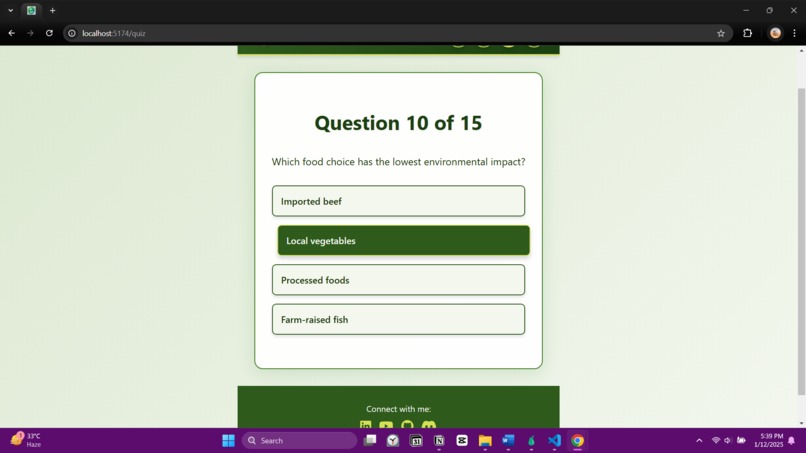This screenshot has height=453, width=806.
Task: Click the page's vertical scrollbar thumb
Action: click(x=801, y=242)
